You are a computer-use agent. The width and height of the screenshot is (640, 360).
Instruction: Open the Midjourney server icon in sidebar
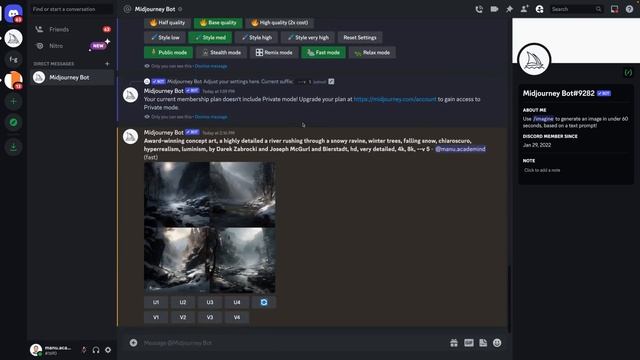(x=13, y=39)
